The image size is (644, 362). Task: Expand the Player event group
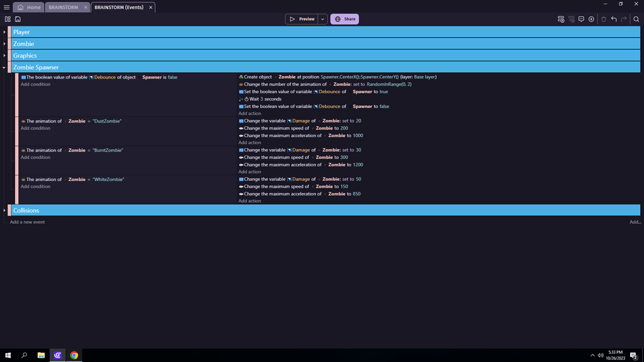point(4,32)
